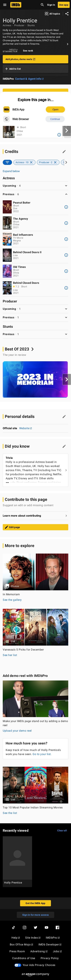Screen dimensions: 71x980
Task: Share this page via share icon
Action: [67, 14]
